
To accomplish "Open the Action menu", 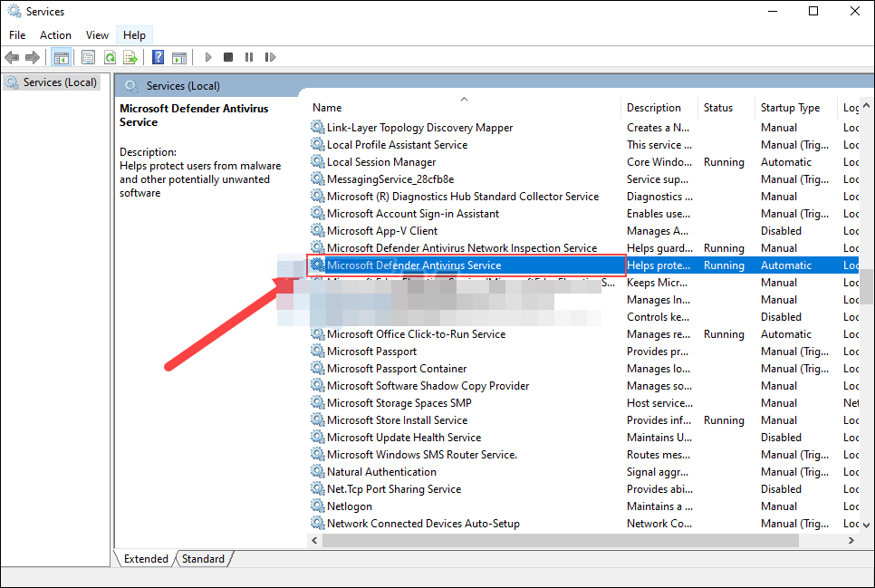I will tap(55, 34).
